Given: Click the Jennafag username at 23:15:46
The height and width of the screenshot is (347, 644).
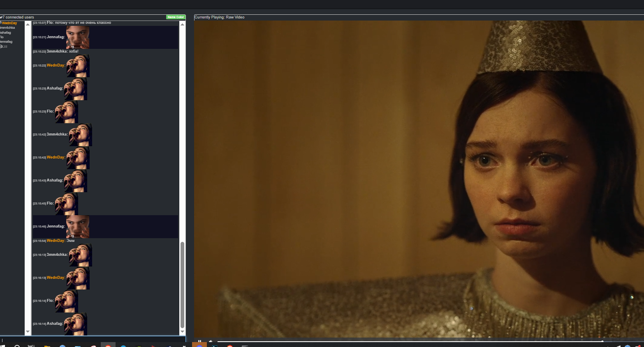Looking at the screenshot, I should [x=56, y=226].
